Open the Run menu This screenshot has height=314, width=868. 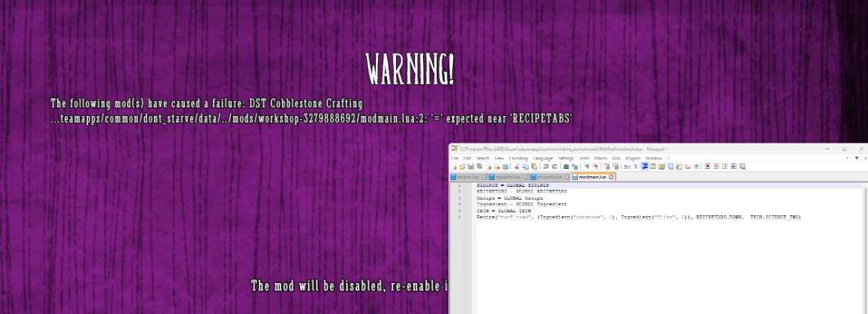(x=616, y=158)
